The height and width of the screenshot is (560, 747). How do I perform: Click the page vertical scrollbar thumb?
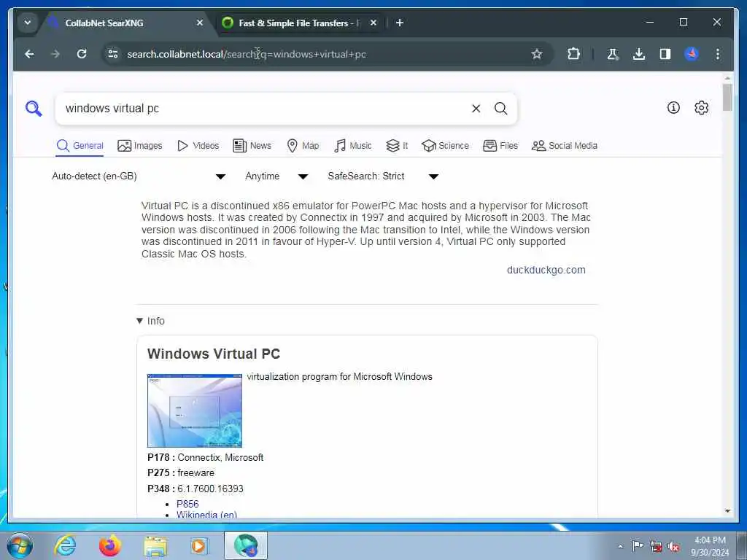[x=727, y=97]
